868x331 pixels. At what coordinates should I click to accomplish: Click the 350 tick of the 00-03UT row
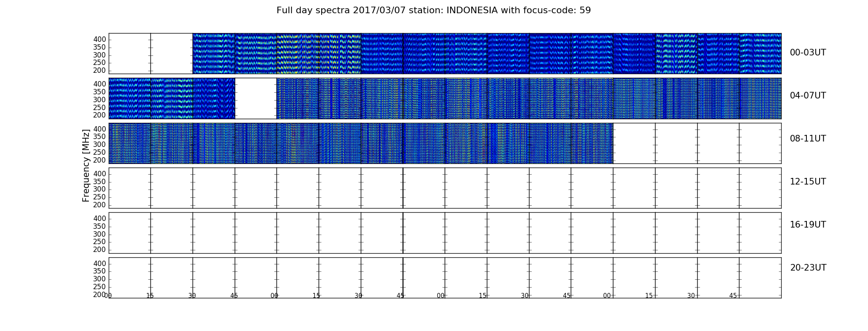pos(100,48)
